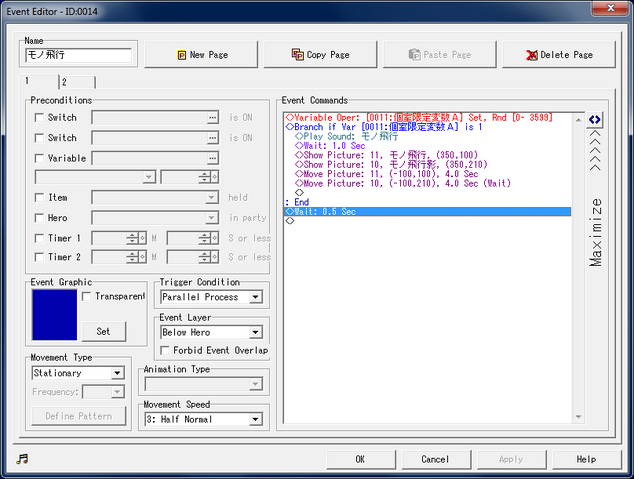Enable the Timer 2 precondition

39,257
